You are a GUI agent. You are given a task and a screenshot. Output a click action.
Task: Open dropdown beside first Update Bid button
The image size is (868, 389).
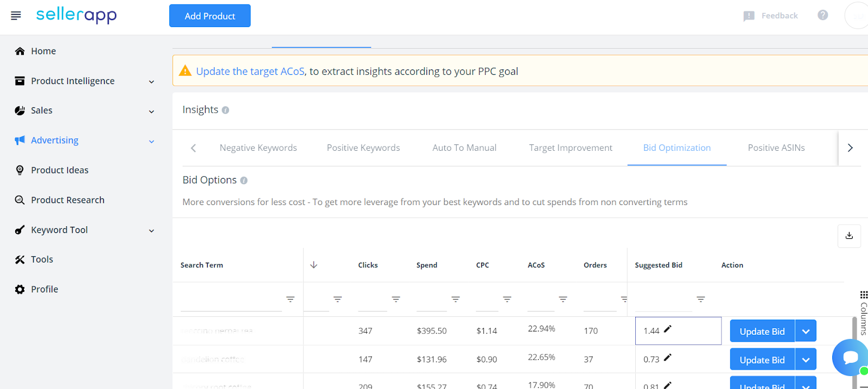(x=806, y=331)
